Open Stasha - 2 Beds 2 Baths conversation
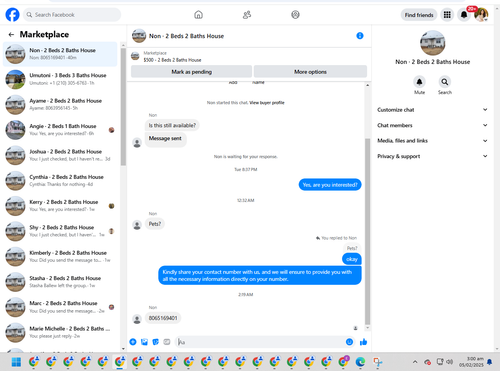Screen dimensions: 500x371 click(x=60, y=282)
